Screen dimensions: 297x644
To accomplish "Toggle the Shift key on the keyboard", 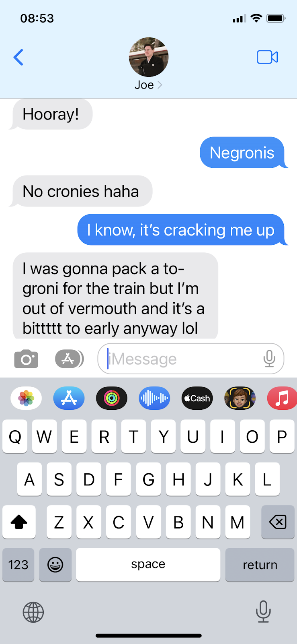I will 19,522.
